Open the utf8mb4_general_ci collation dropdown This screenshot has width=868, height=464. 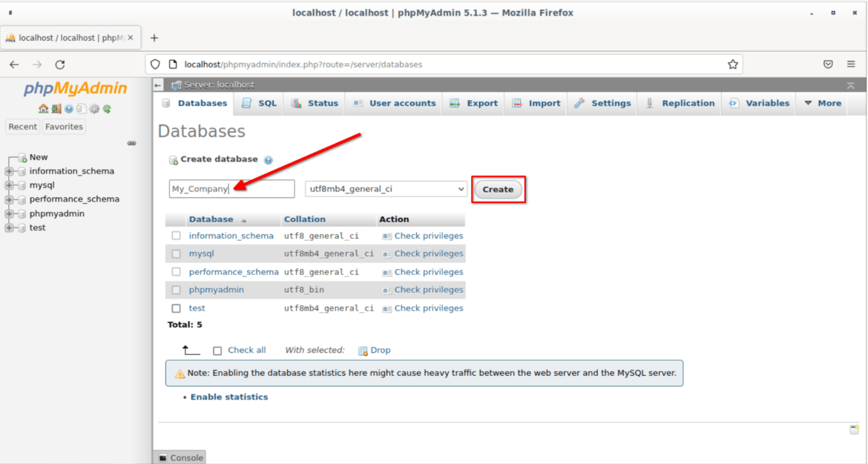[386, 188]
